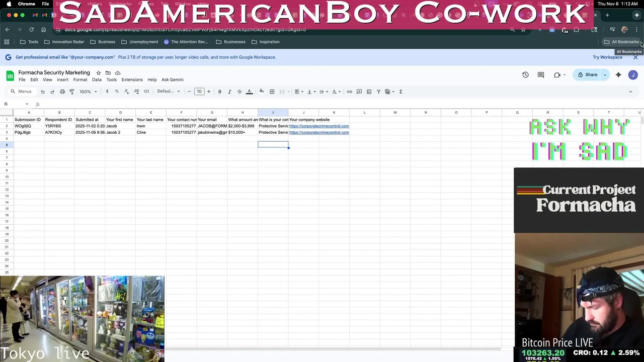The height and width of the screenshot is (362, 644).
Task: Insert chart from toolbar
Action: click(369, 92)
